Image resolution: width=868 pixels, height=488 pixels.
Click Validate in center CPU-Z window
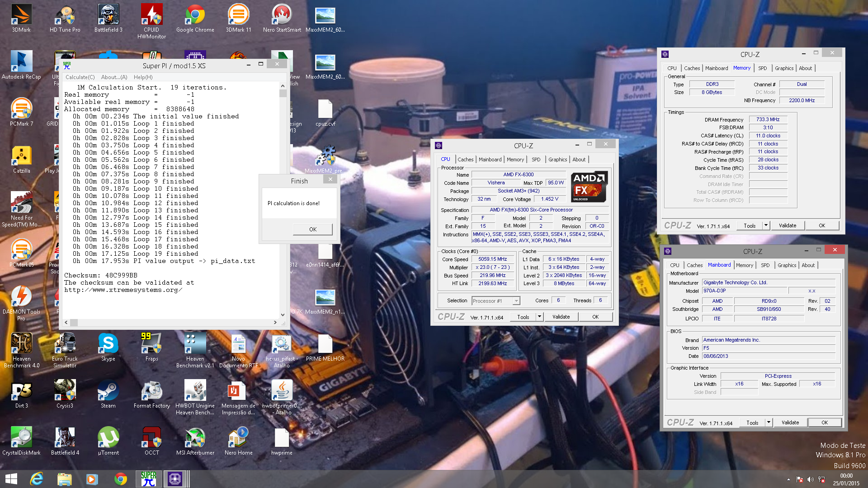pos(561,317)
